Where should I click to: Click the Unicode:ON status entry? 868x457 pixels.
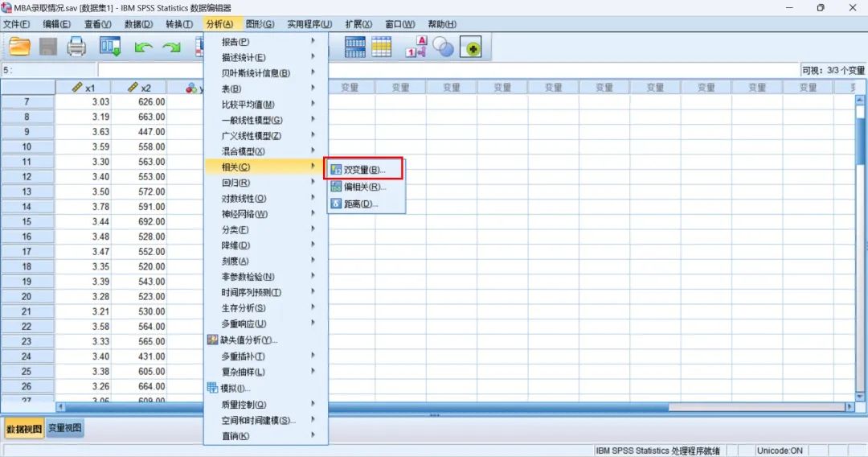coord(780,451)
